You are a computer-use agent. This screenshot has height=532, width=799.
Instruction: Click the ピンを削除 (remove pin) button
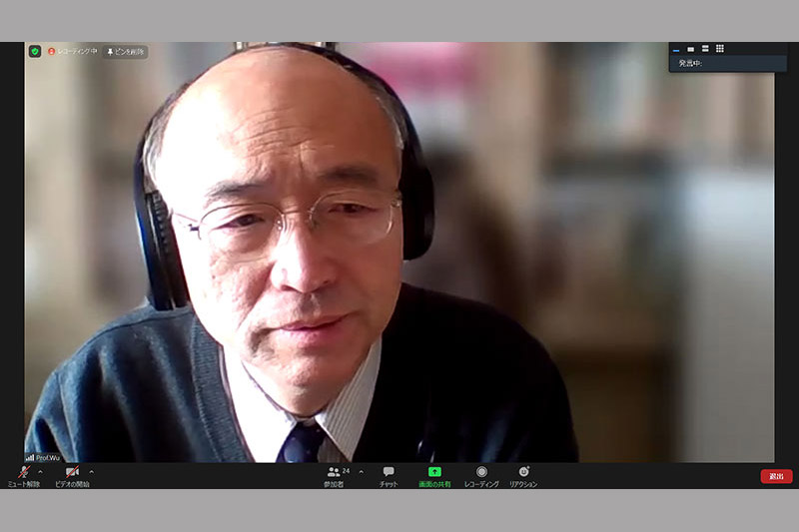point(126,52)
